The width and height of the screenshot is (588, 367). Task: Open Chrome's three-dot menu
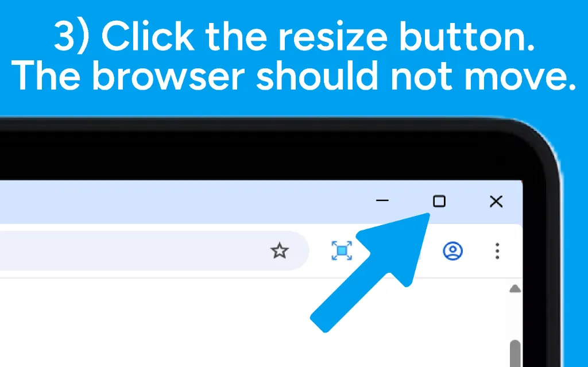point(497,251)
